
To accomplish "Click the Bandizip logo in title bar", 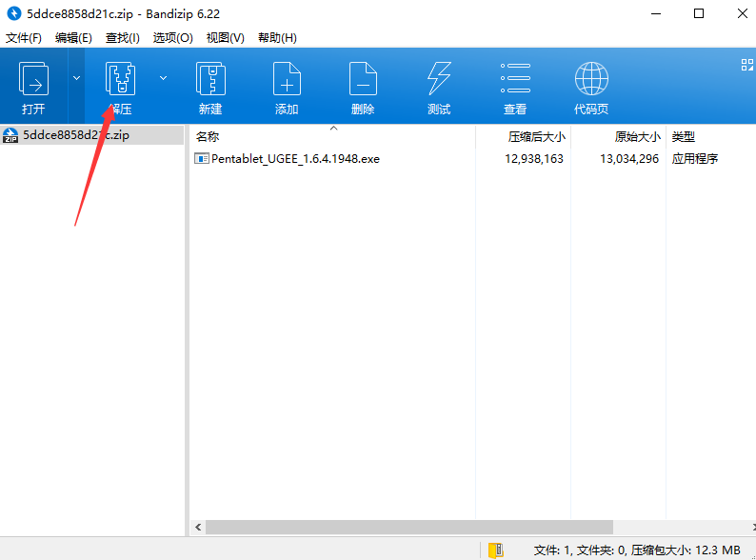I will coord(14,13).
